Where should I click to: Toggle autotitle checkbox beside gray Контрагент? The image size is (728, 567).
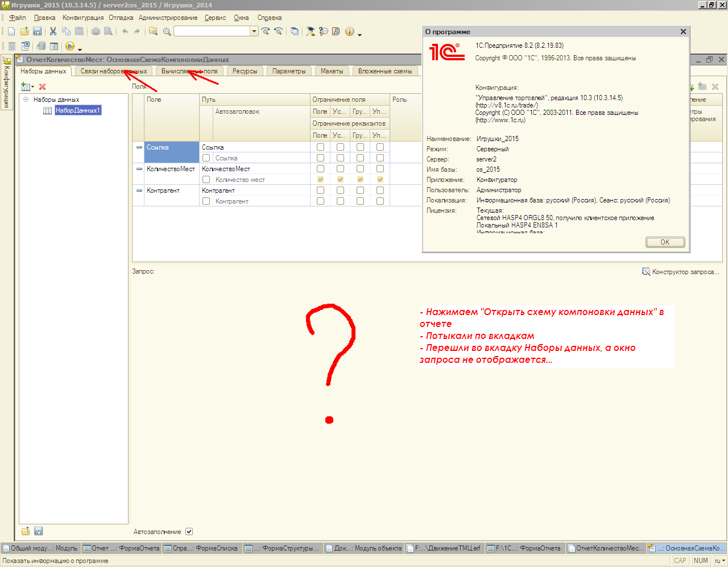pyautogui.click(x=206, y=201)
